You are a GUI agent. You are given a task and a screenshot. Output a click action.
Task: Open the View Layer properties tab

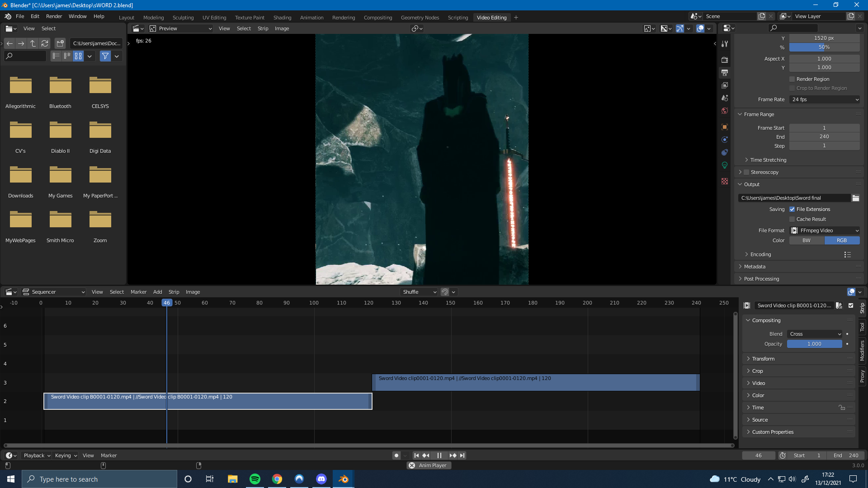725,85
